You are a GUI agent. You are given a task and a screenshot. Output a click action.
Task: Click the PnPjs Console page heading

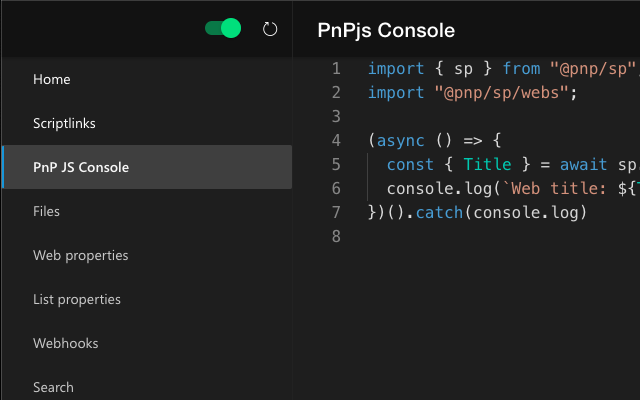click(x=386, y=30)
